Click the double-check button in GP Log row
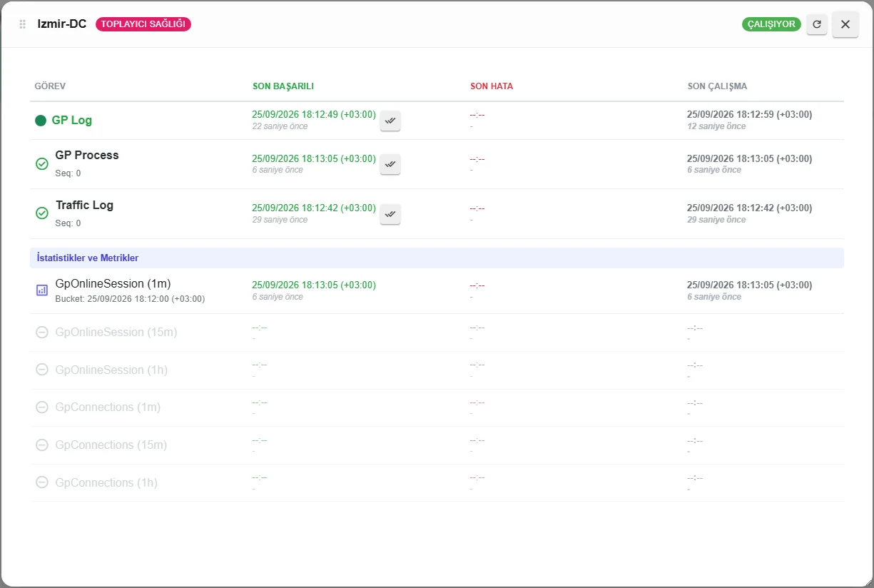This screenshot has height=588, width=874. pyautogui.click(x=390, y=121)
